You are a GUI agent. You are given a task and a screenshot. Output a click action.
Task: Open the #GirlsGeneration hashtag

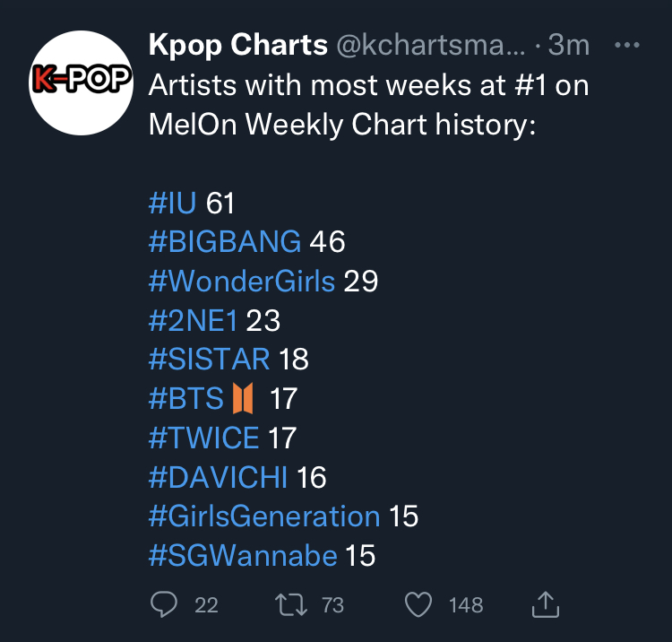point(264,516)
